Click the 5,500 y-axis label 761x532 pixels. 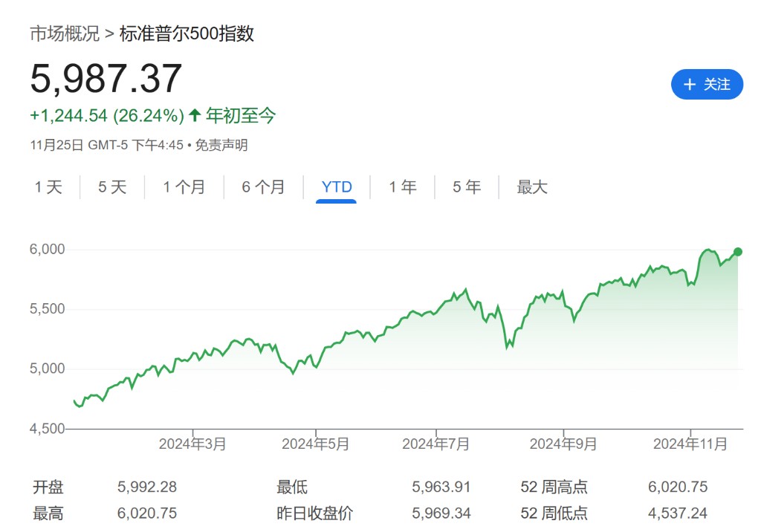tap(47, 308)
